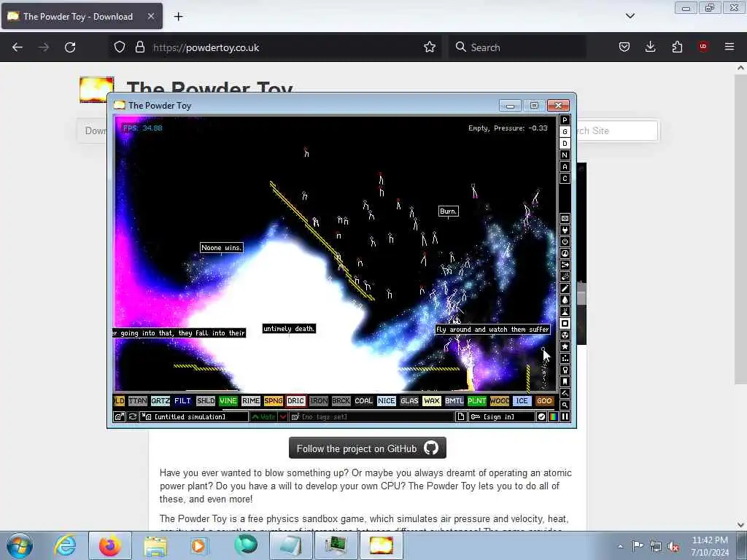Open the C console button
Viewport: 747px width, 560px height.
(565, 179)
